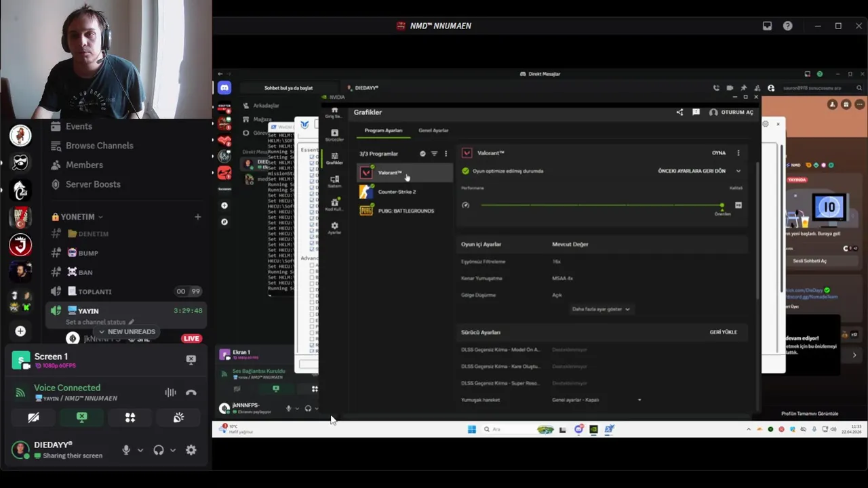This screenshot has width=868, height=488.
Task: Disconnect from voice channel
Action: point(191,392)
